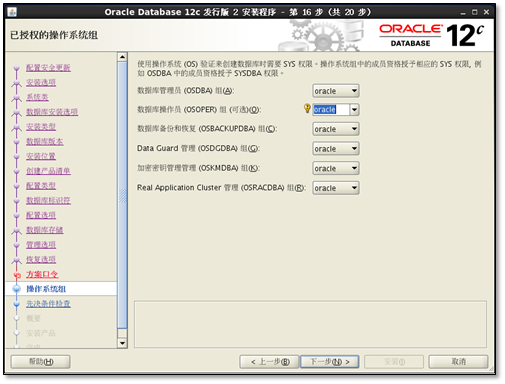Minimize the Oracle installer window

click(463, 13)
